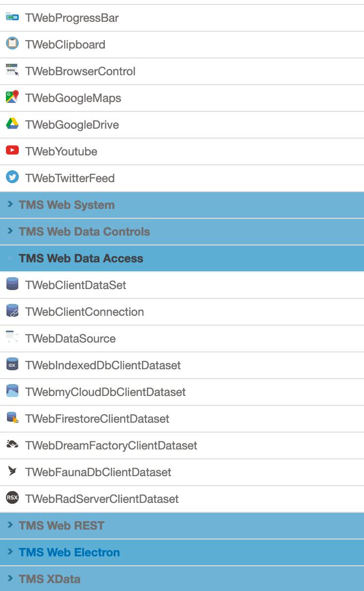Click the TWebIndexedDbClientDataset IDX icon
The width and height of the screenshot is (364, 591).
(x=12, y=364)
